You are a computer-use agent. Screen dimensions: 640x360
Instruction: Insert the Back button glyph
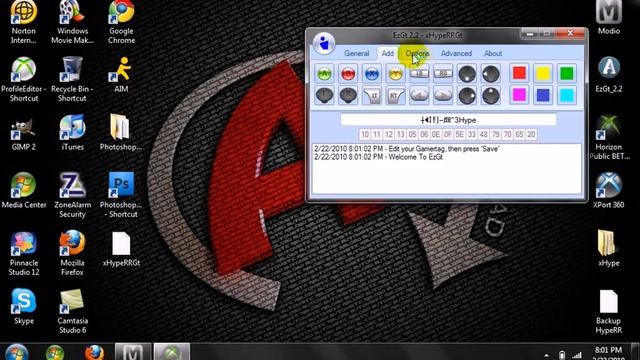pos(419,96)
